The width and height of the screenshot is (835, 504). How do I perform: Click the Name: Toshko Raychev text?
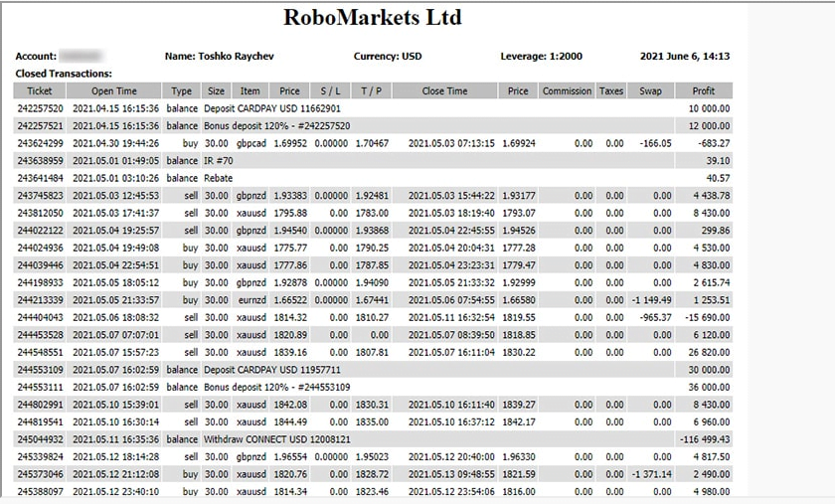(215, 57)
